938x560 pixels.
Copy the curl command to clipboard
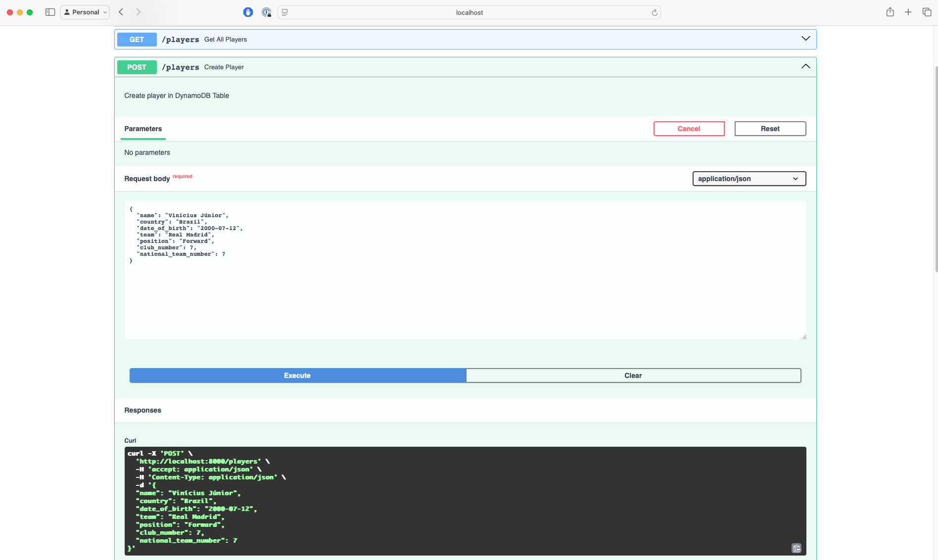pyautogui.click(x=797, y=548)
